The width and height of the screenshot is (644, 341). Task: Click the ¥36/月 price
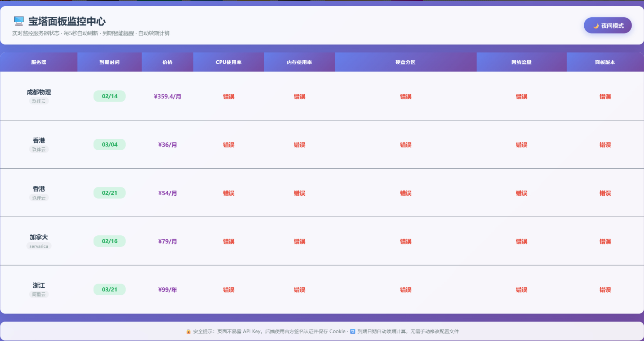(167, 144)
